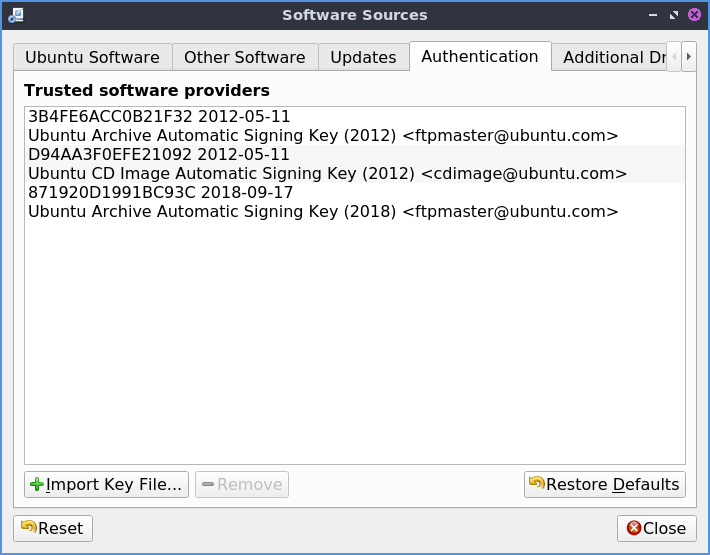Viewport: 710px width, 555px height.
Task: Close the window using title bar X
Action: click(694, 15)
